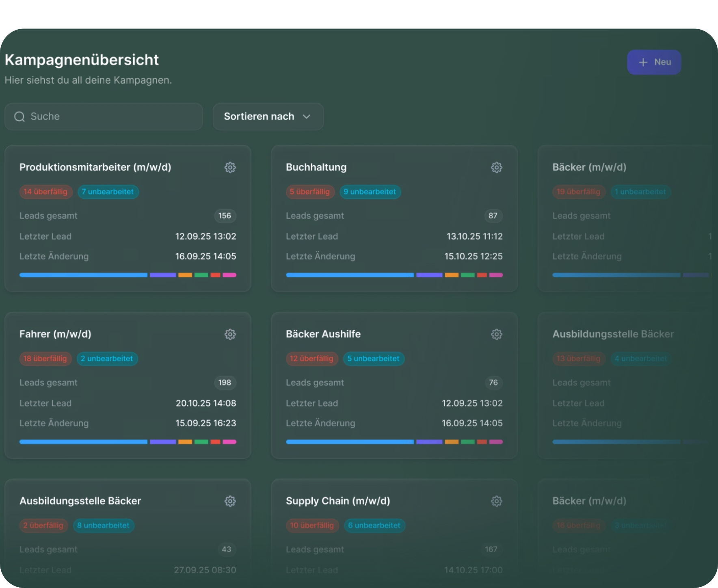
Task: Click the chevron arrow beside Sortieren nach
Action: [307, 117]
